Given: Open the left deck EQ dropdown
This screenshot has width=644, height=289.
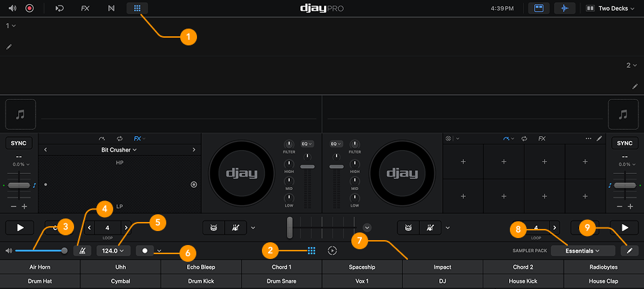Looking at the screenshot, I should pos(307,144).
